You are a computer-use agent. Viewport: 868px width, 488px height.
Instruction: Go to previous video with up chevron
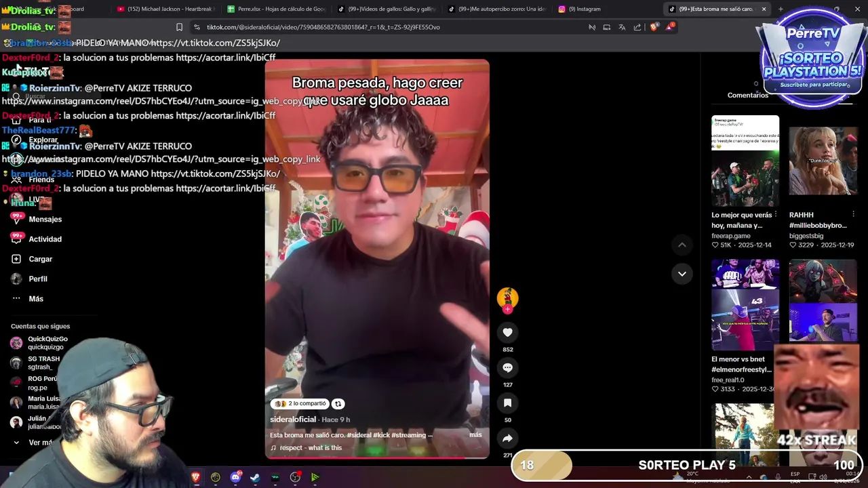click(x=682, y=245)
